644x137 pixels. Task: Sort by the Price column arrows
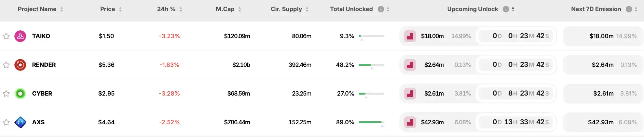tap(120, 9)
